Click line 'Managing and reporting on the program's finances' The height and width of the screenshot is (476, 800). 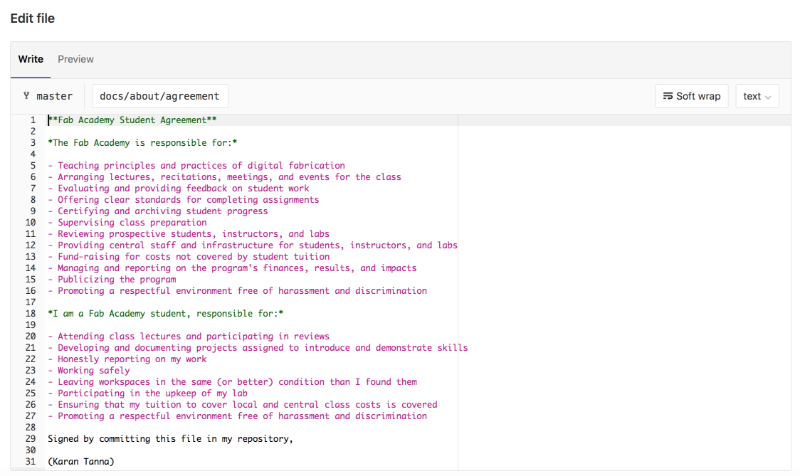pos(232,268)
